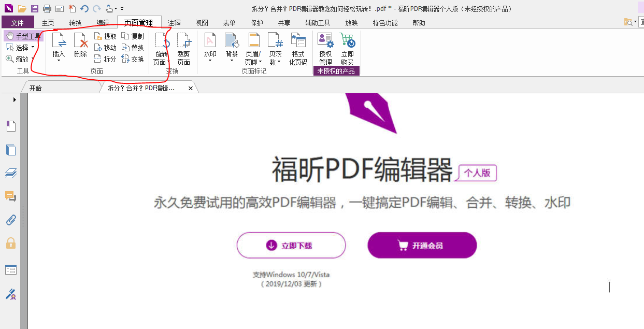Select the 手型工具 hand tool
The image size is (644, 329).
point(23,36)
